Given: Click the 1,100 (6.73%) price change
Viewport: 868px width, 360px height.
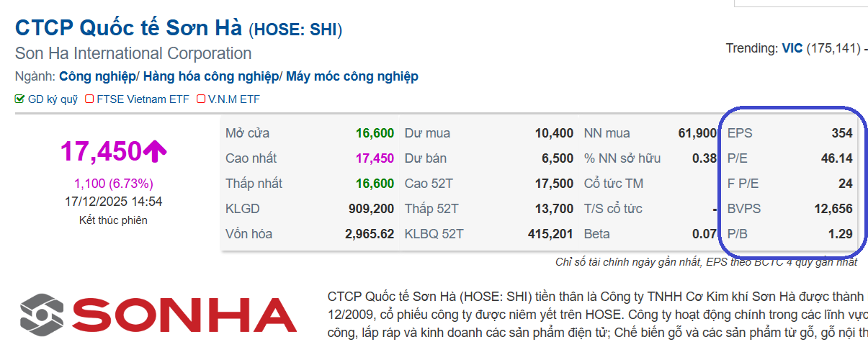Looking at the screenshot, I should click(x=113, y=183).
